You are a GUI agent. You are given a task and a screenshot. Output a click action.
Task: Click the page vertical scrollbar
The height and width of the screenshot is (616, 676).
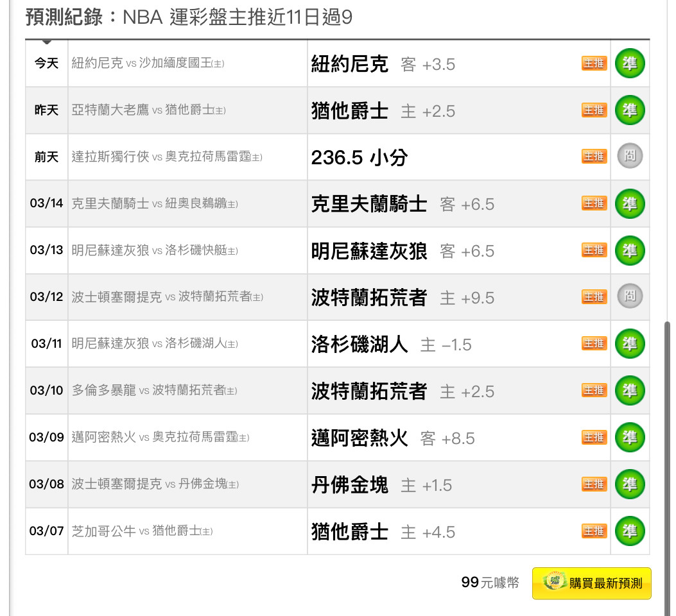point(668,468)
